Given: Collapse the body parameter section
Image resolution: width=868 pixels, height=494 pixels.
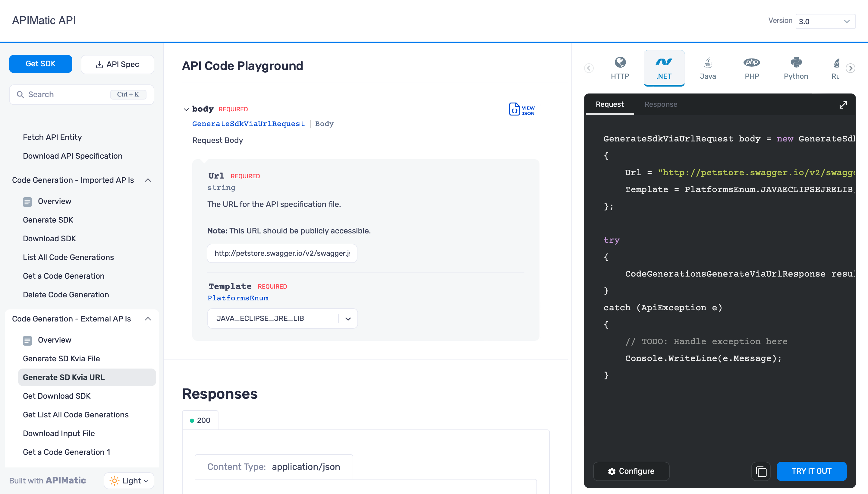Looking at the screenshot, I should point(186,109).
